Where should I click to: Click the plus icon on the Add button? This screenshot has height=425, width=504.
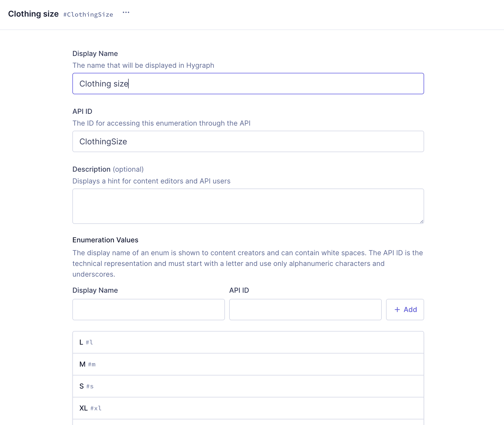tap(398, 310)
